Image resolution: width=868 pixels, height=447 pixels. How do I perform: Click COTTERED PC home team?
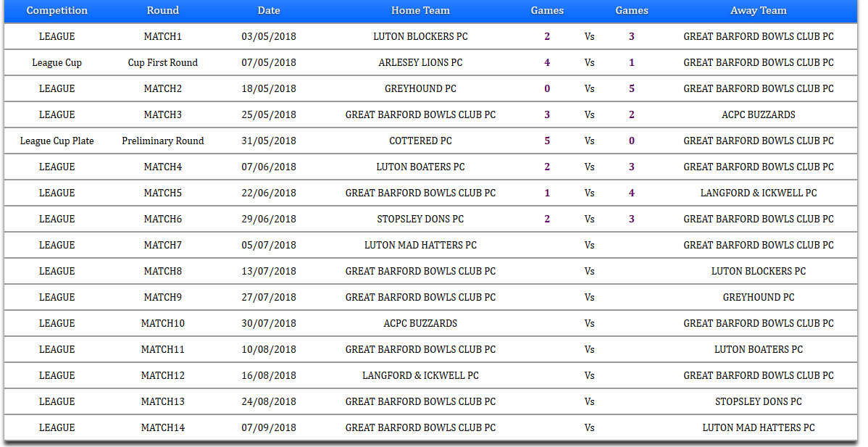click(x=420, y=141)
